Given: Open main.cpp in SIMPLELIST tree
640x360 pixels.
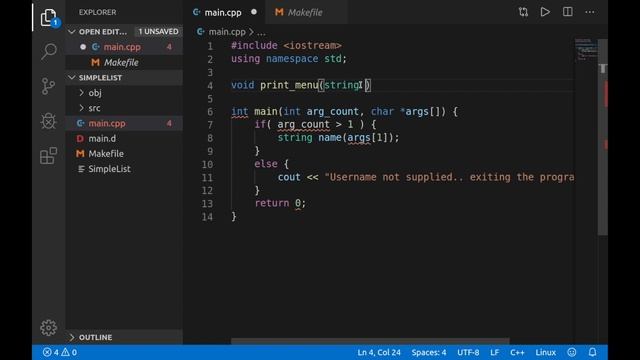Looking at the screenshot, I should [124, 123].
